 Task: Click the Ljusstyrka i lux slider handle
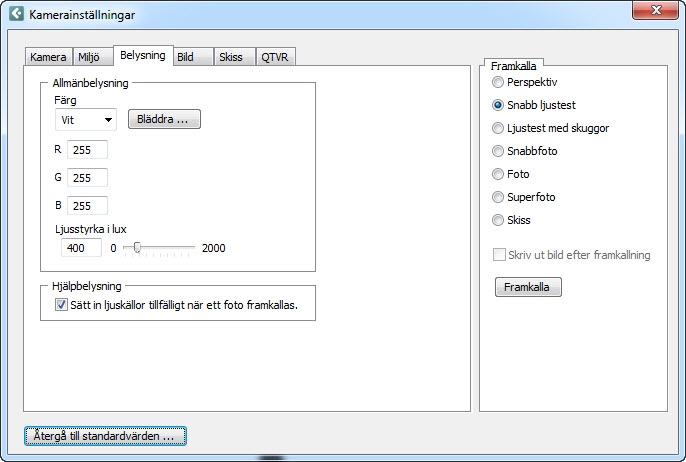point(138,247)
